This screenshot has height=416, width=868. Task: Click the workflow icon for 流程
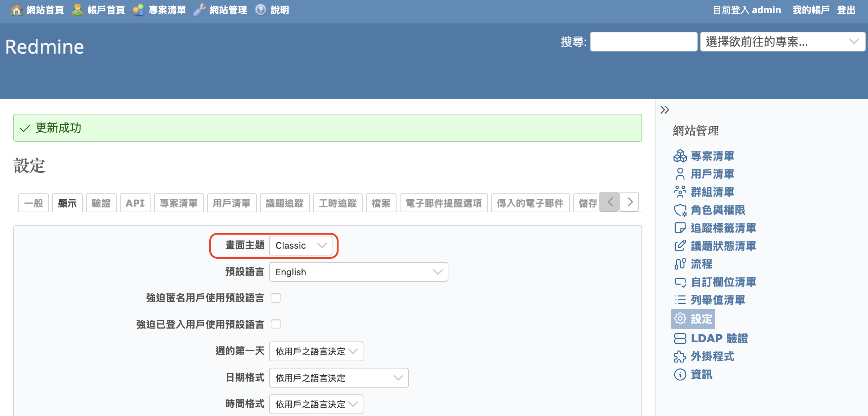tap(680, 264)
